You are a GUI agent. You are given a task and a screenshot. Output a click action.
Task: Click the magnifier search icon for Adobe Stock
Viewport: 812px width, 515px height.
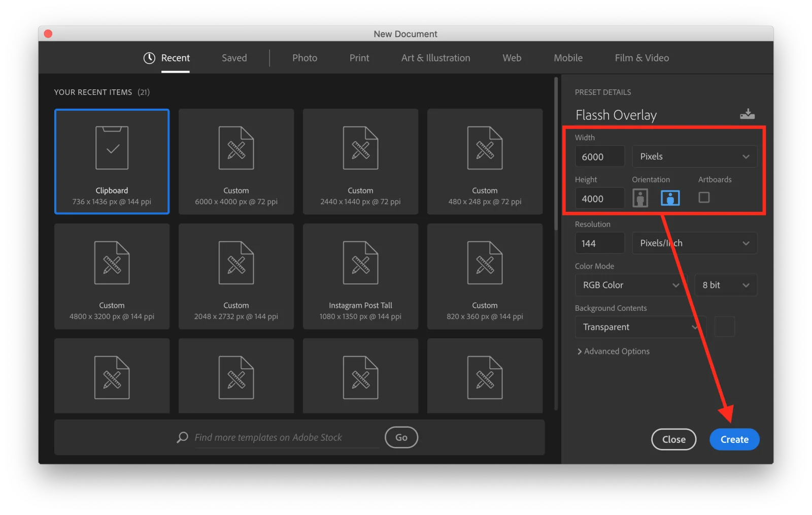(182, 437)
